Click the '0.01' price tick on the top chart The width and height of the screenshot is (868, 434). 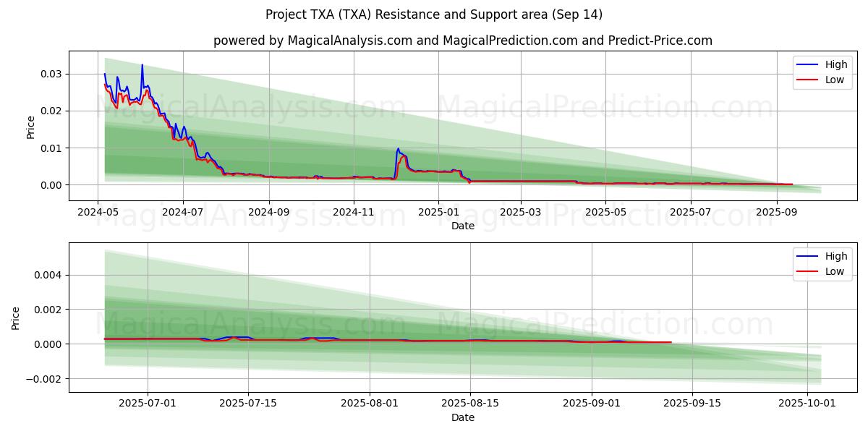pos(52,148)
